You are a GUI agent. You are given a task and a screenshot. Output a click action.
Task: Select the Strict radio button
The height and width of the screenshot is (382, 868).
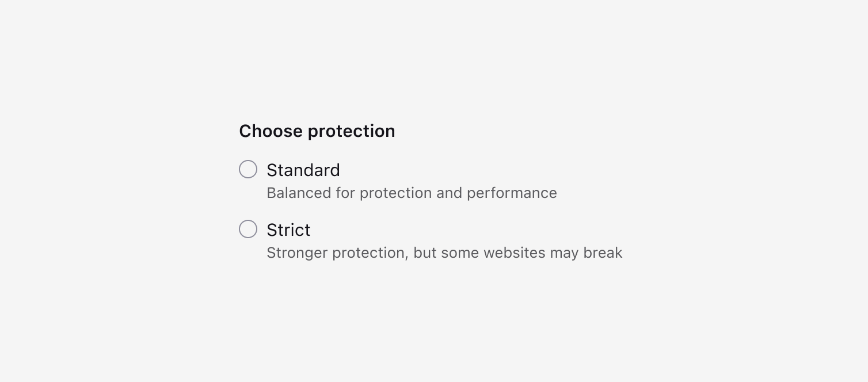point(248,229)
